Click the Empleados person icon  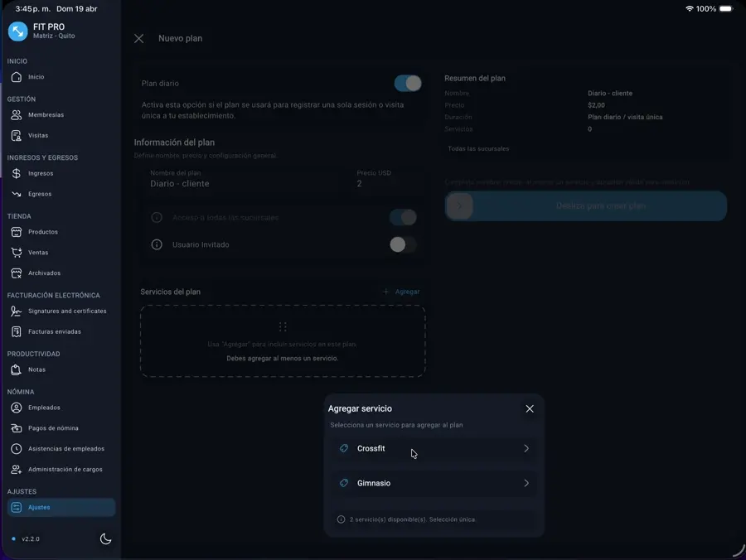(x=17, y=408)
